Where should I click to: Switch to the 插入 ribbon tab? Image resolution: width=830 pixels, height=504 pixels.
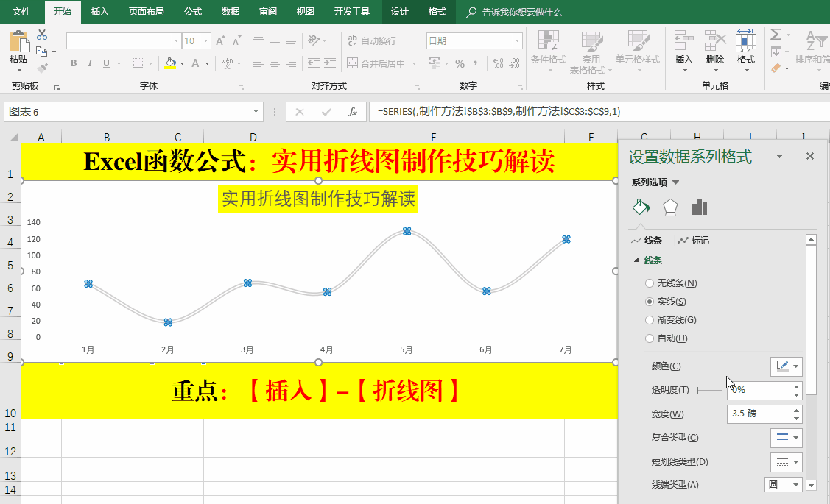(x=99, y=12)
